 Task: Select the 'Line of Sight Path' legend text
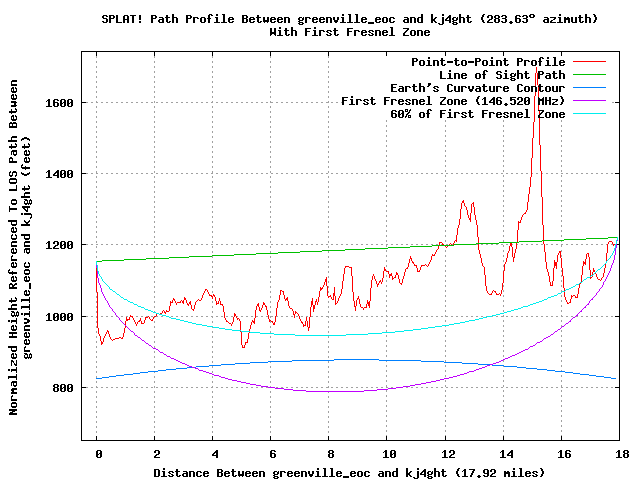click(x=502, y=75)
